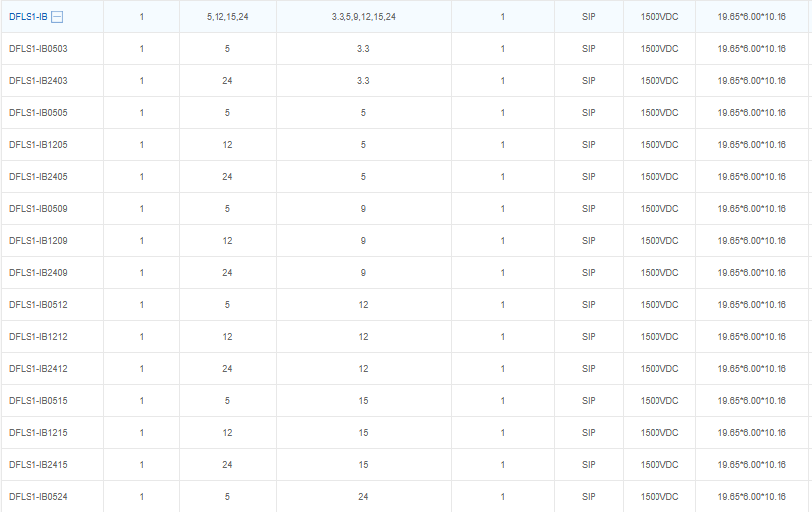Click dimensions 19.65*6.00*10.16 in DFLS1-IB1215 row
812x512 pixels.
tap(752, 432)
